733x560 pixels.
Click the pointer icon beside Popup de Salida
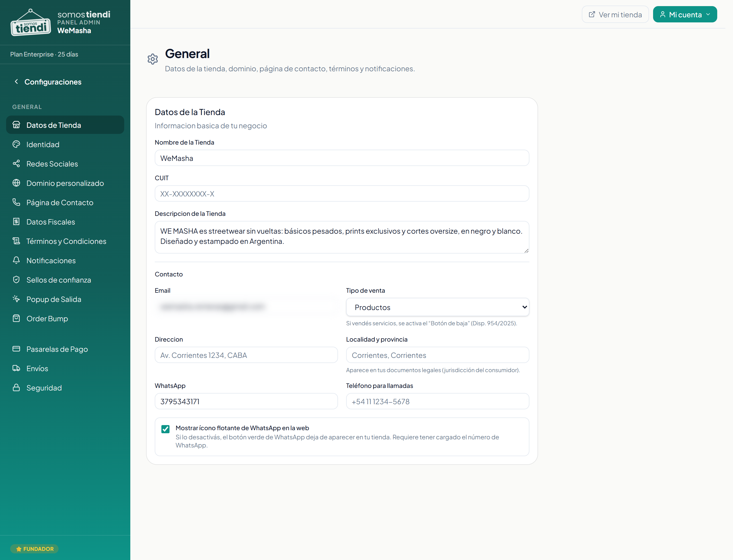point(16,299)
